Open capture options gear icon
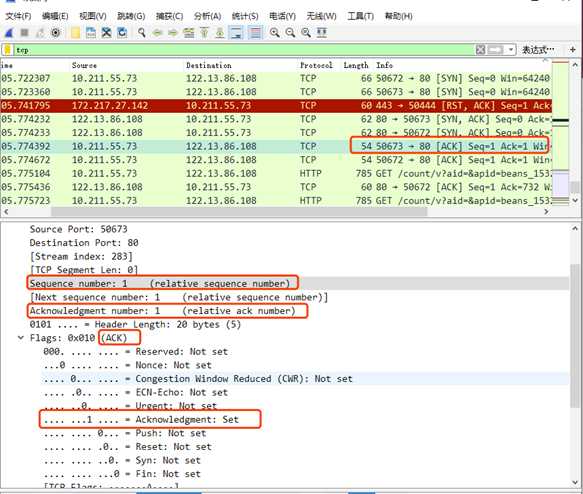Viewport: 583px width, 494px height. click(56, 33)
